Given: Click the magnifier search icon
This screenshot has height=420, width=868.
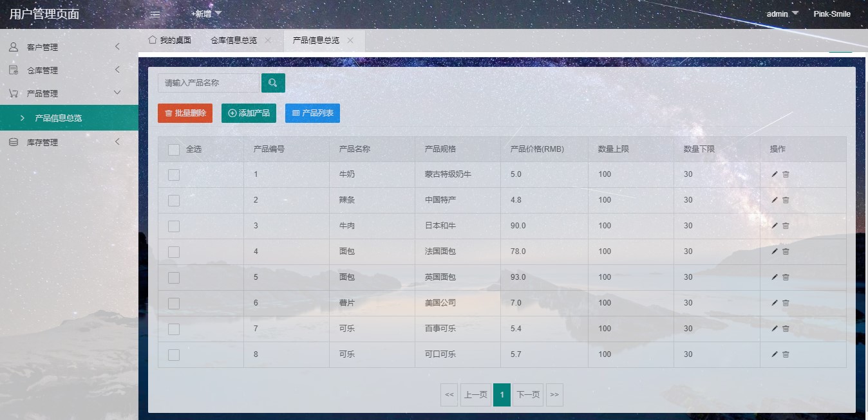Looking at the screenshot, I should (x=273, y=82).
